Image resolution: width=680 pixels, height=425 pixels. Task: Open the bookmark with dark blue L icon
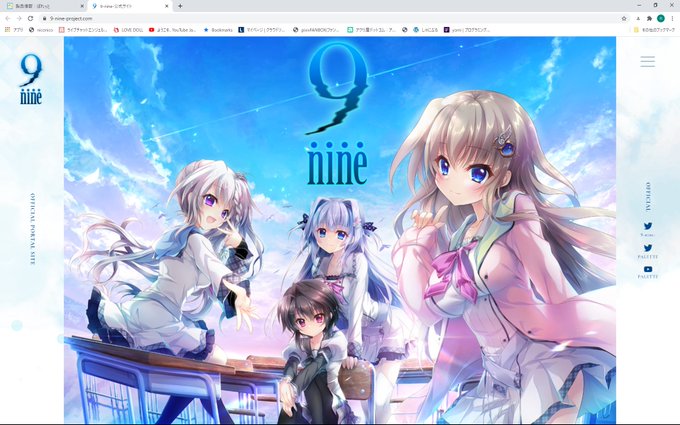pos(262,30)
